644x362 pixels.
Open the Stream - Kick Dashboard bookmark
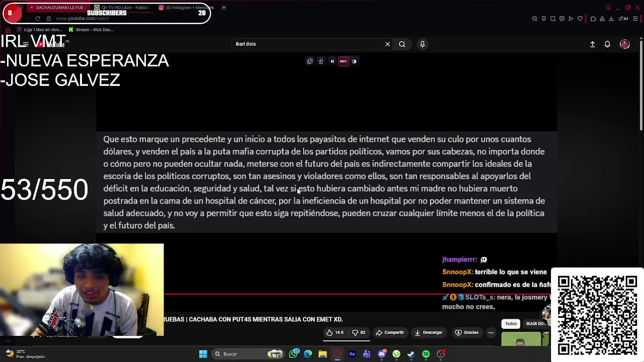coord(91,30)
